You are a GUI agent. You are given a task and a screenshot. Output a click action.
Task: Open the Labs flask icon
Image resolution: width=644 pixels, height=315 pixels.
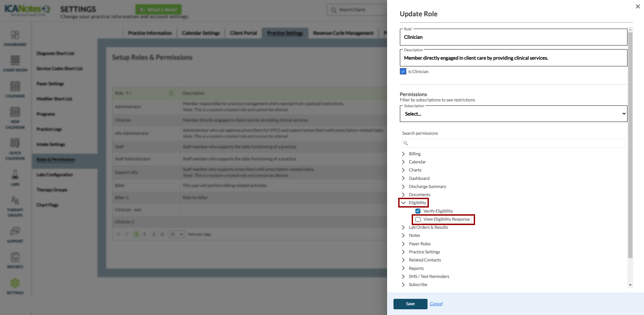click(x=15, y=175)
